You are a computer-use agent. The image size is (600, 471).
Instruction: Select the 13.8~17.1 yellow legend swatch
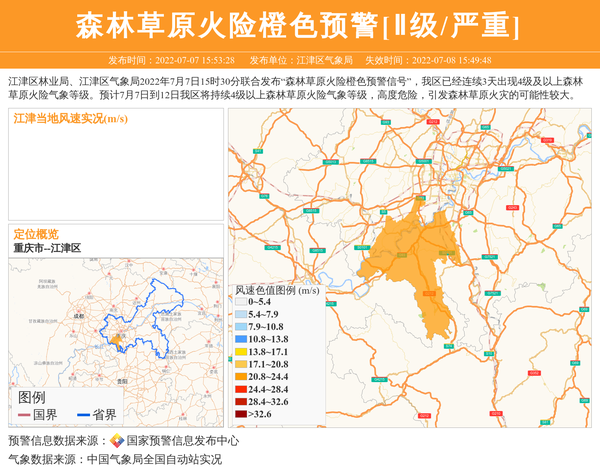241,352
